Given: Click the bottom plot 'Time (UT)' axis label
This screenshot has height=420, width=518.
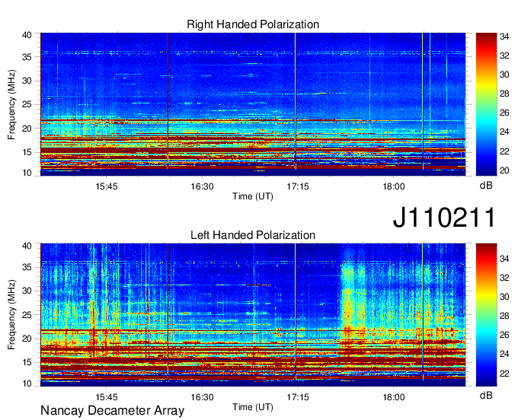Looking at the screenshot, I should (x=253, y=407).
